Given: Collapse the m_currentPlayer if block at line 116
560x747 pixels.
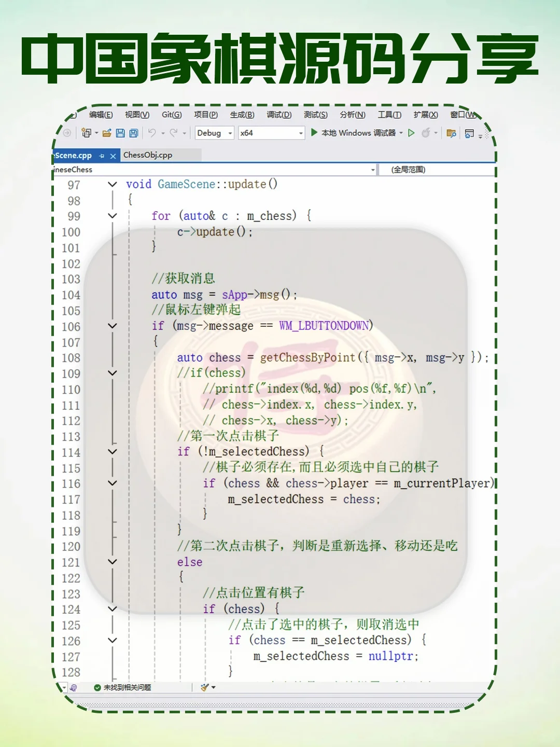Looking at the screenshot, I should tap(112, 483).
